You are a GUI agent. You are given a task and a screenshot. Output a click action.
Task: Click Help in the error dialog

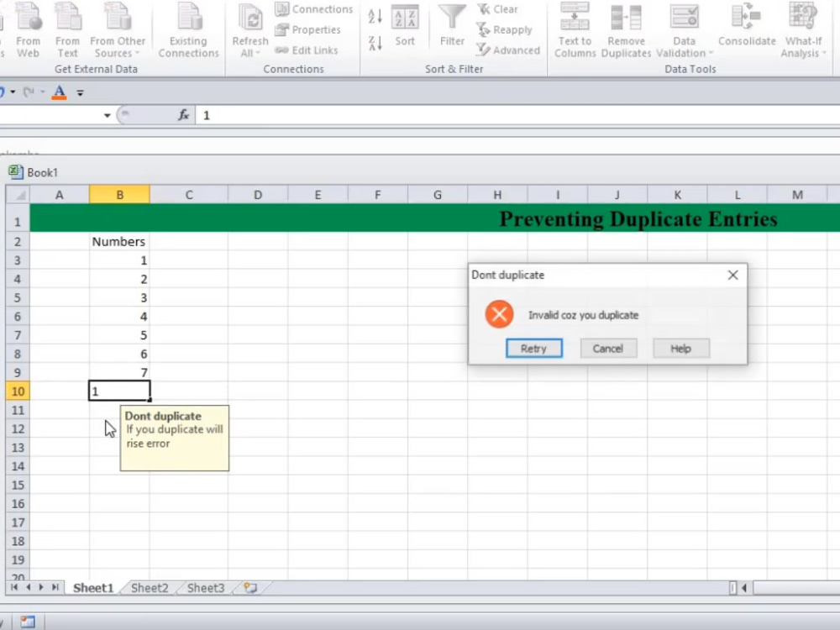(x=681, y=349)
